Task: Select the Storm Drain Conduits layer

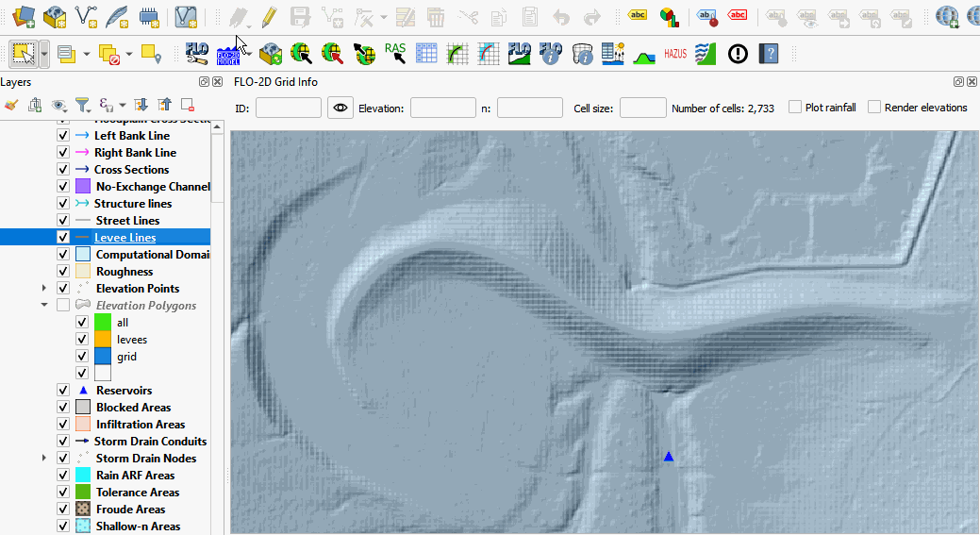Action: tap(150, 442)
